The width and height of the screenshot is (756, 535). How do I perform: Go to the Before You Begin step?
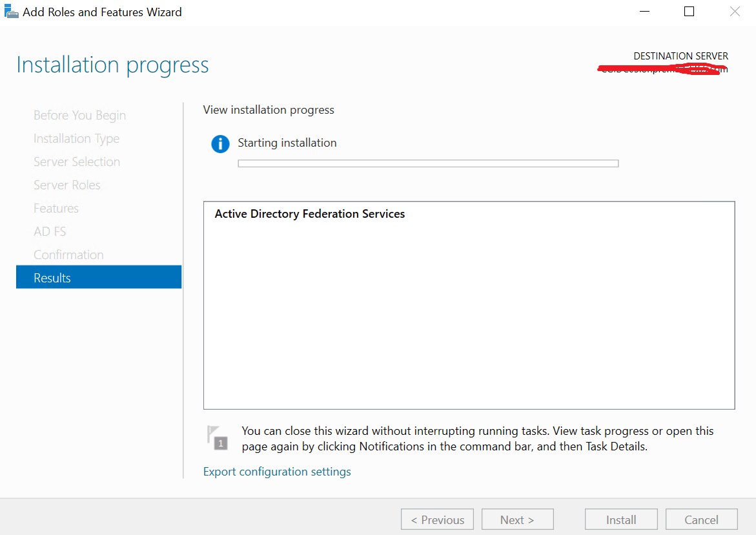coord(79,115)
